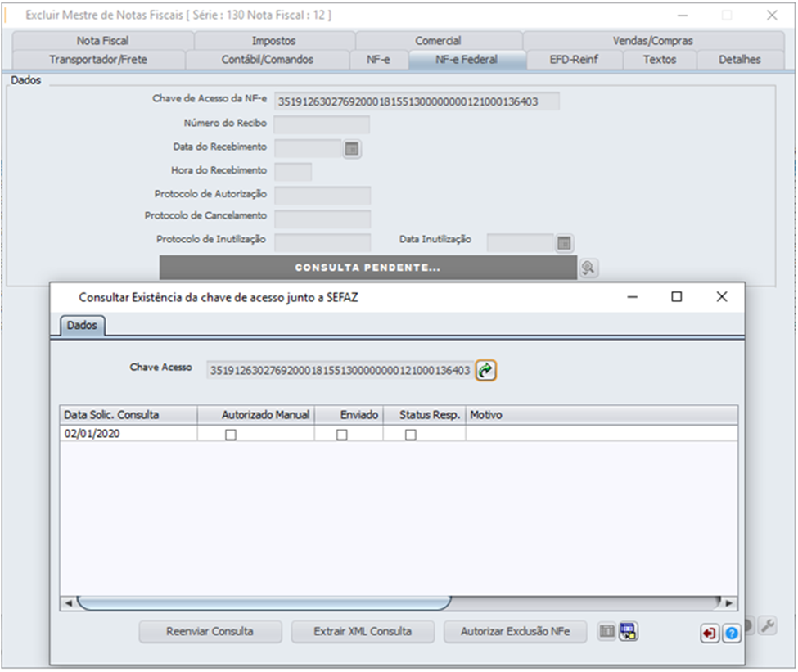Click the Extrair XML Consulta button
Image resolution: width=798 pixels, height=672 pixels.
[363, 632]
